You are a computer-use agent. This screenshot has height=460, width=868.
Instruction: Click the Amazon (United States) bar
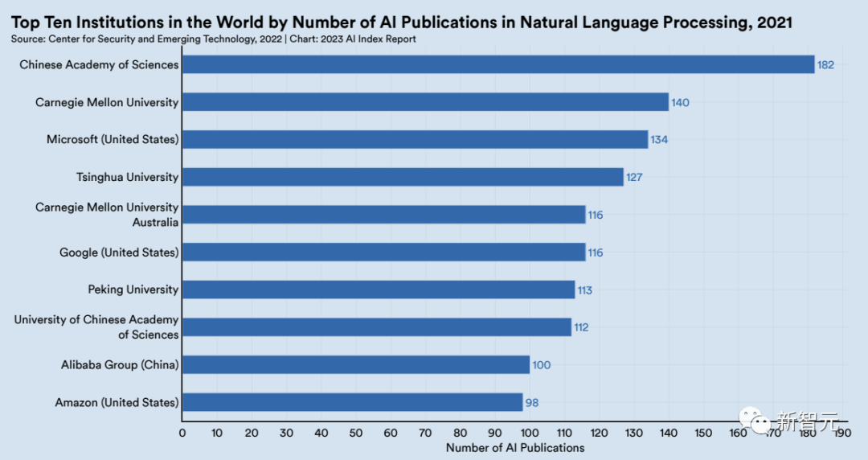click(x=353, y=402)
